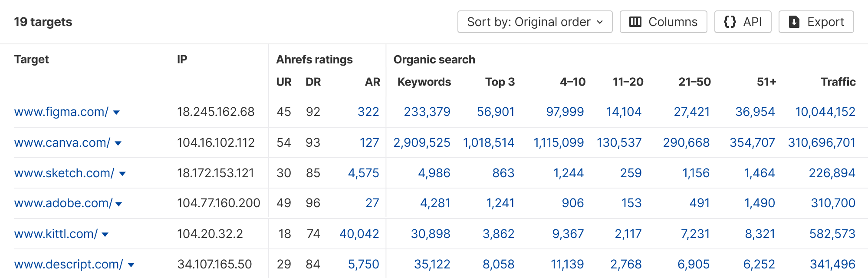Click Figma's keywords count 233,379
868x278 pixels.
pos(428,112)
